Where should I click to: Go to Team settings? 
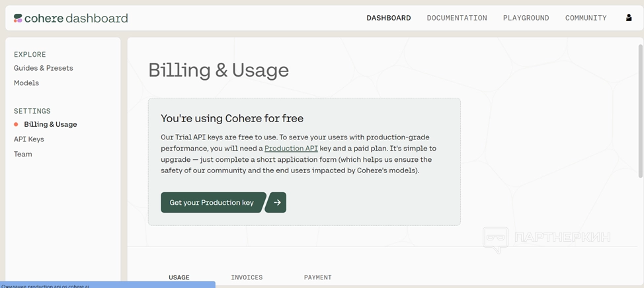pyautogui.click(x=23, y=154)
